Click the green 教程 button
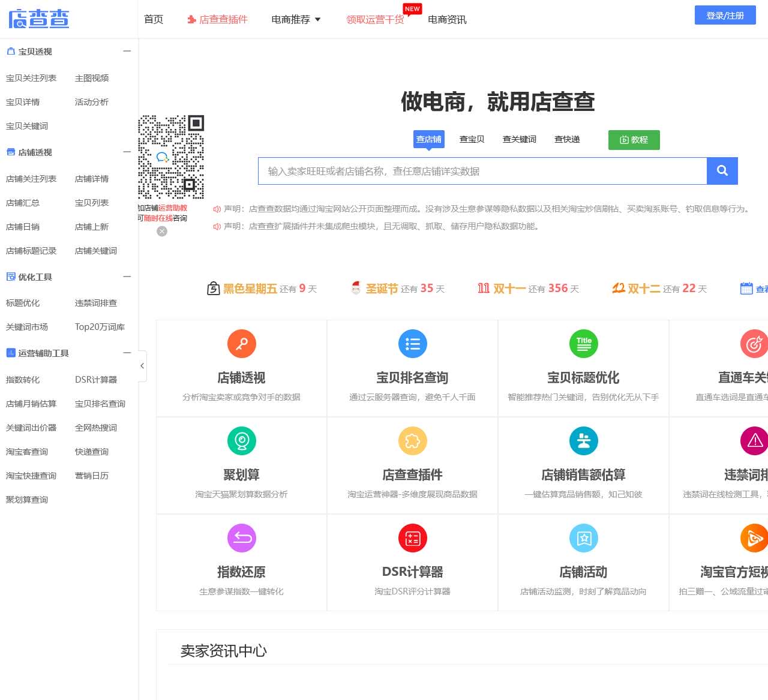Viewport: 768px width, 700px height. click(x=634, y=140)
